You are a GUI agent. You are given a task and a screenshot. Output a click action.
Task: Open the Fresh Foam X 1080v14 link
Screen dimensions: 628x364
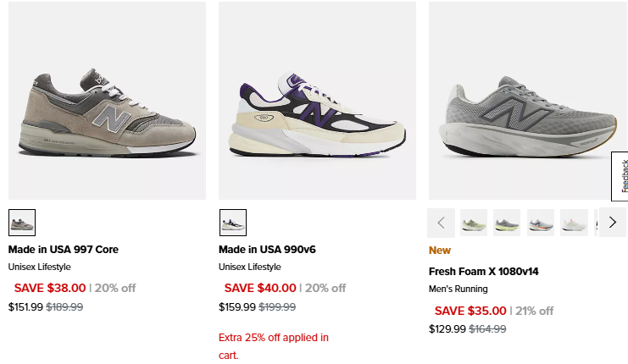[484, 272]
